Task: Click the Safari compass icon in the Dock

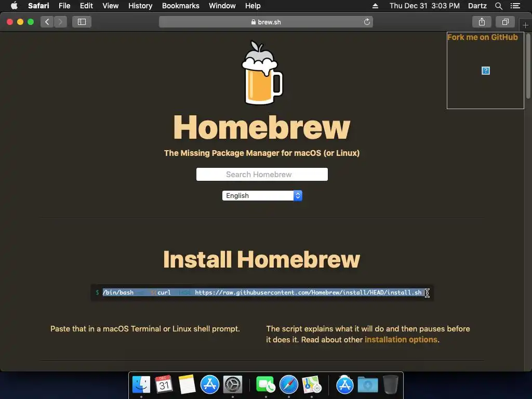Action: [x=289, y=385]
